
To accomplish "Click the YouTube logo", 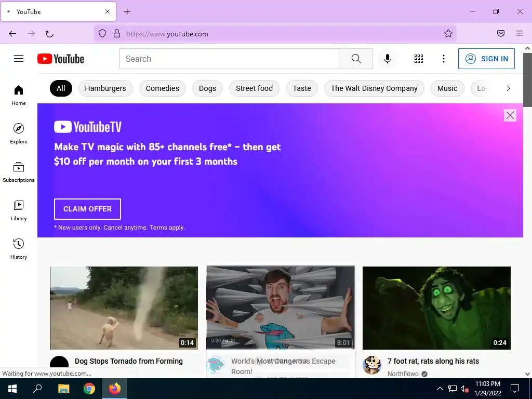I will [61, 59].
